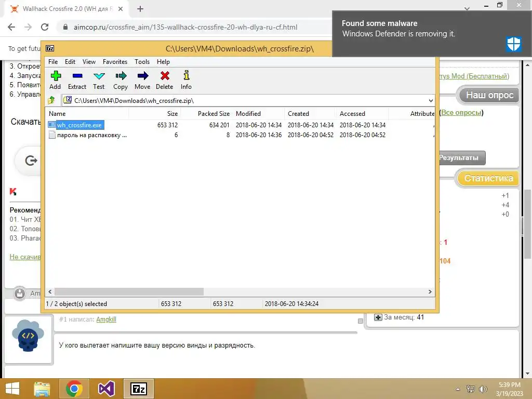Screen dimensions: 532x399
Task: Go back in the Chrome browser
Action: click(11, 27)
